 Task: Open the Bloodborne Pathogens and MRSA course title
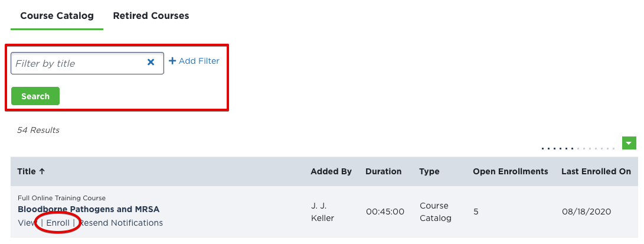(89, 209)
